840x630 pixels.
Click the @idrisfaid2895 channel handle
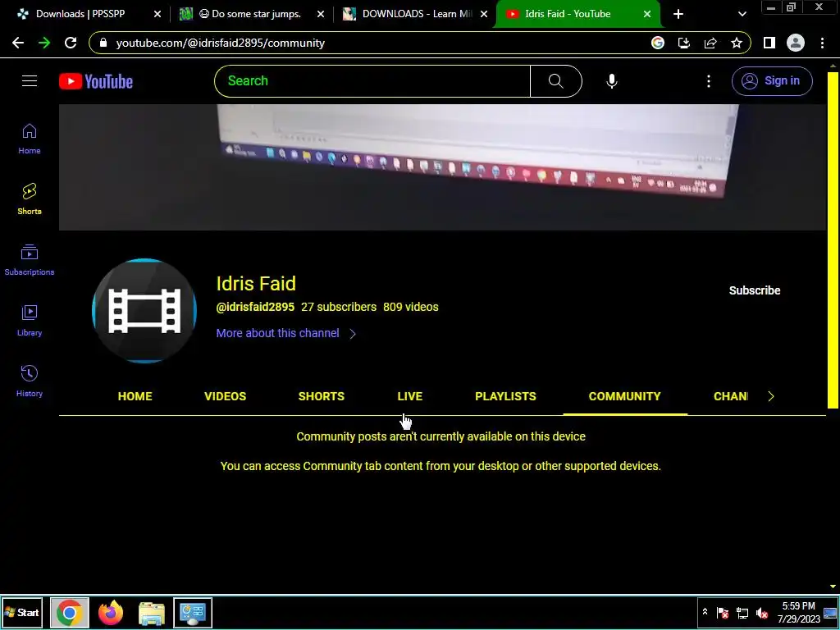coord(255,307)
